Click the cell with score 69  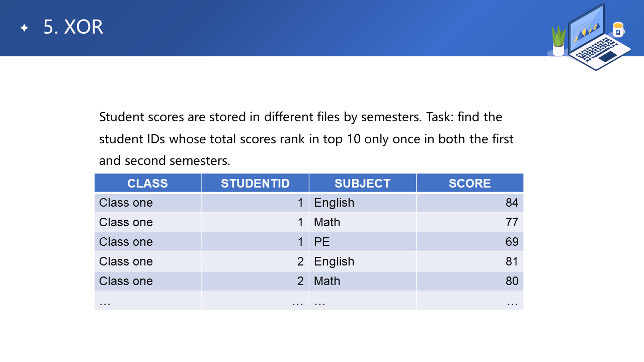pyautogui.click(x=469, y=242)
